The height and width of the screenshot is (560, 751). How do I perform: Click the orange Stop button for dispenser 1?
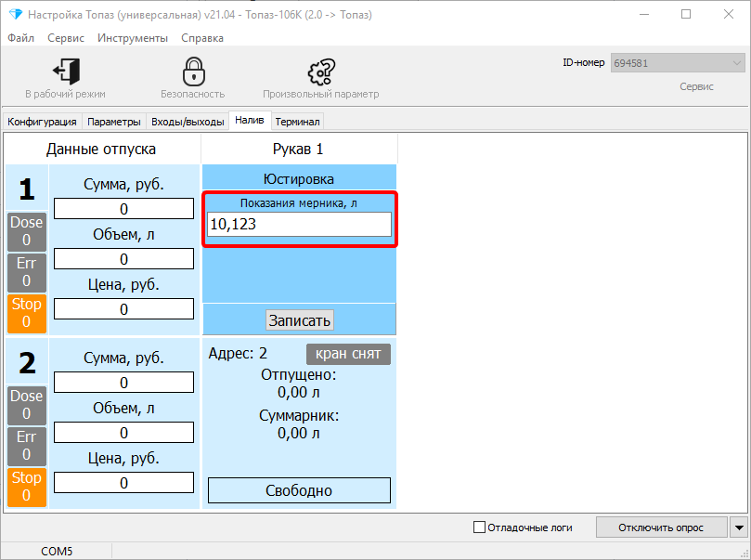(x=27, y=313)
